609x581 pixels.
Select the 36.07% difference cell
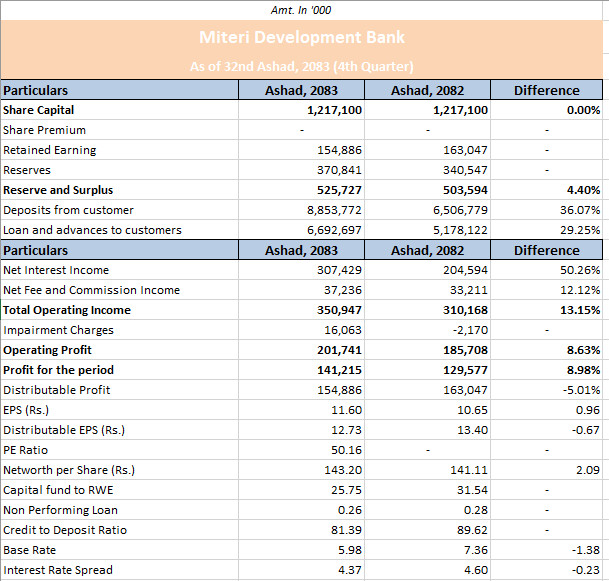coord(547,210)
